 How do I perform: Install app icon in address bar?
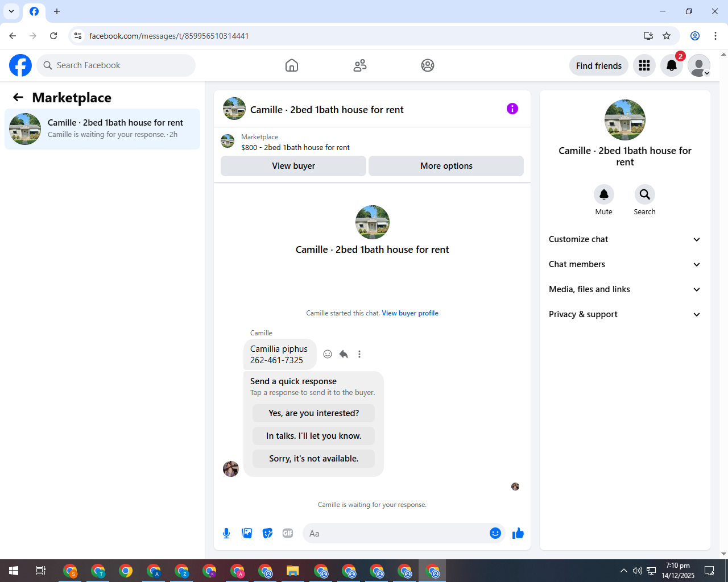click(648, 36)
